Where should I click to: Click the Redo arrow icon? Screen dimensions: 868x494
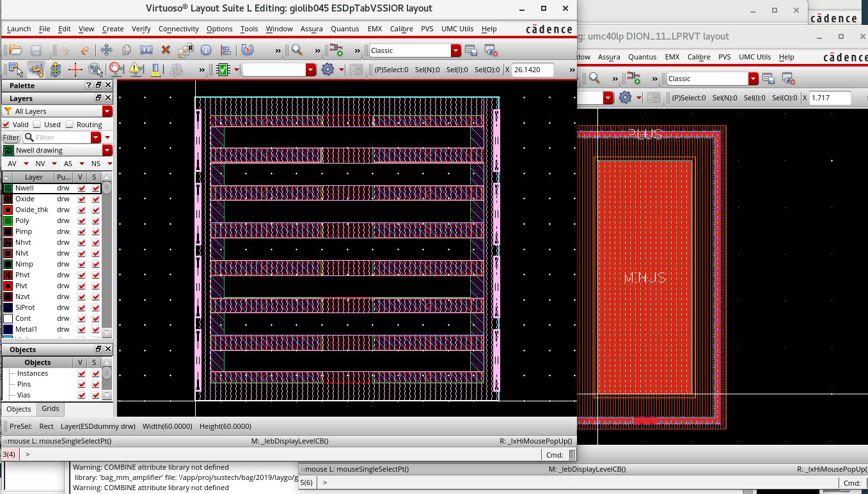coord(84,50)
